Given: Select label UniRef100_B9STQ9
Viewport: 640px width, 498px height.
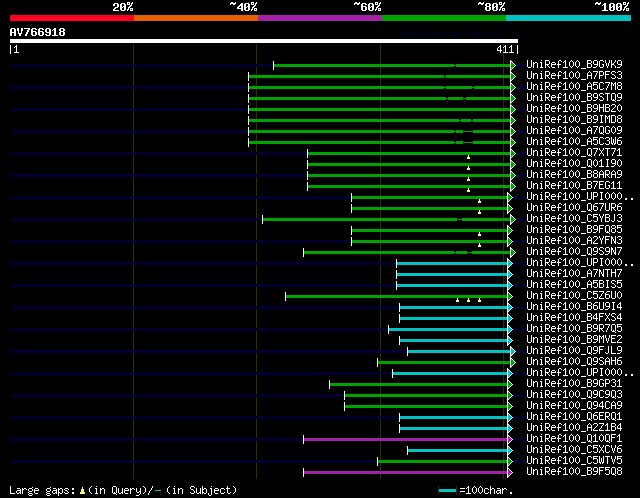Looking at the screenshot, I should [x=574, y=98].
